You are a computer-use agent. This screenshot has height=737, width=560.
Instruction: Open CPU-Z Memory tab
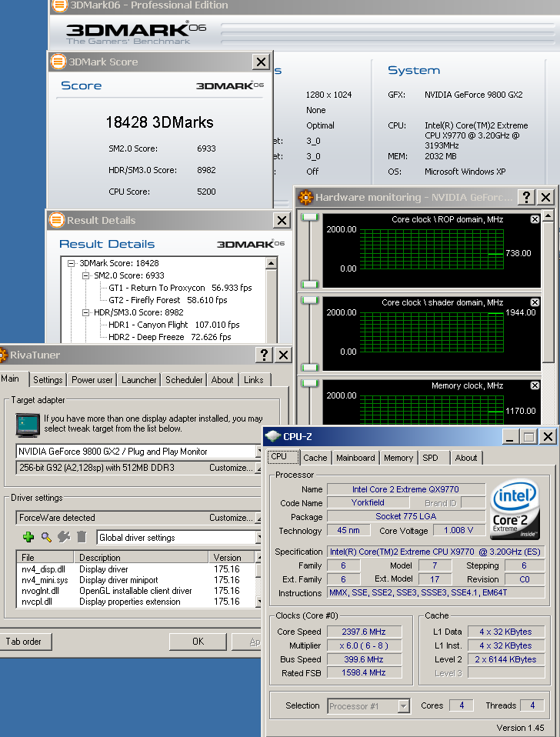coord(398,458)
